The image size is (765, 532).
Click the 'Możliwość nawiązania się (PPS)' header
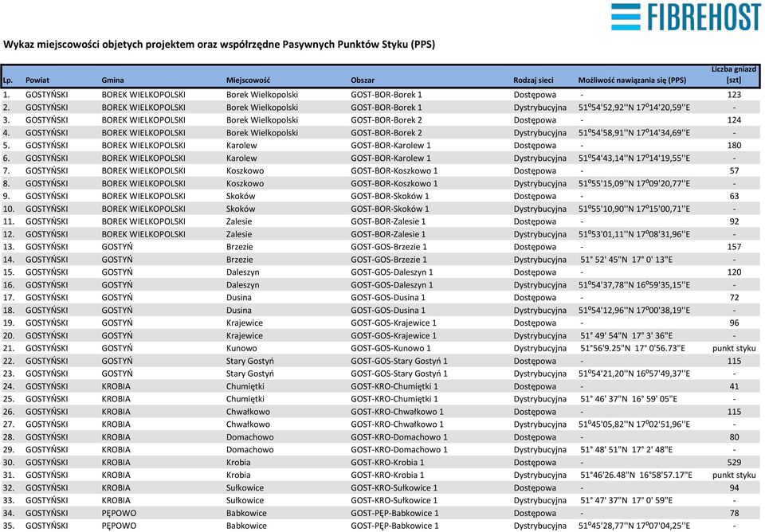tap(632, 80)
